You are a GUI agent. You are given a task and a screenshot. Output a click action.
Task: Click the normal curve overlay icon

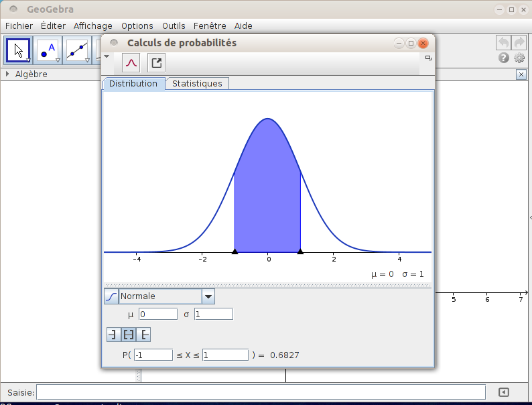point(131,63)
